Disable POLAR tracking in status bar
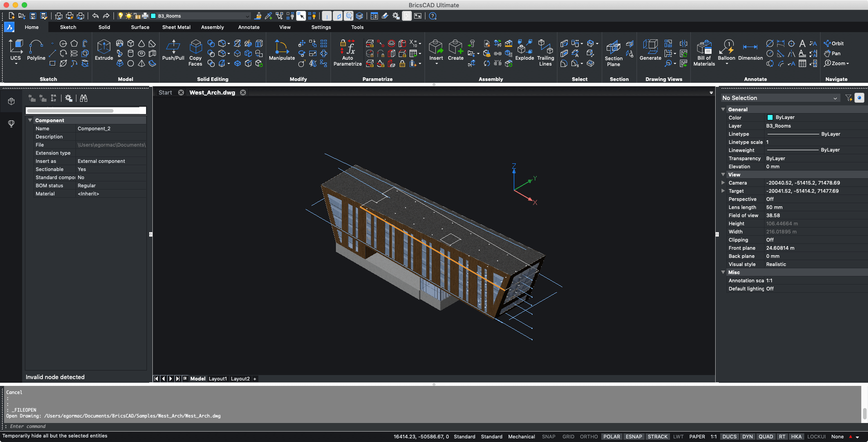The width and height of the screenshot is (868, 442). (611, 437)
